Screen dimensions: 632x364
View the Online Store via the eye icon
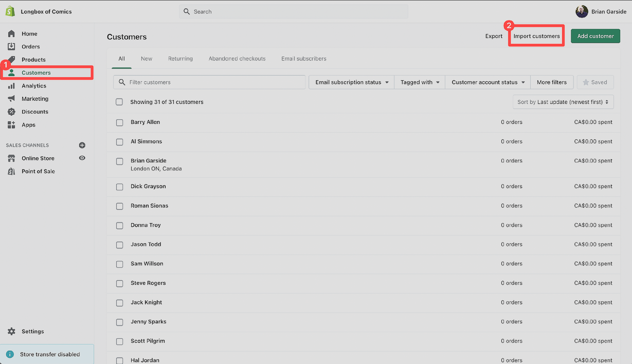click(x=82, y=158)
